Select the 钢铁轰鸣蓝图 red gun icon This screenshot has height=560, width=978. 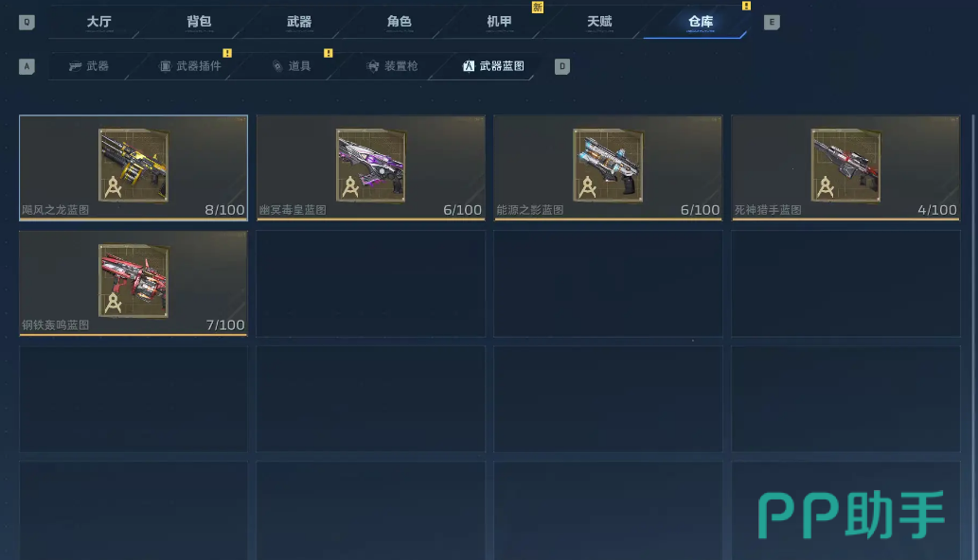[133, 280]
